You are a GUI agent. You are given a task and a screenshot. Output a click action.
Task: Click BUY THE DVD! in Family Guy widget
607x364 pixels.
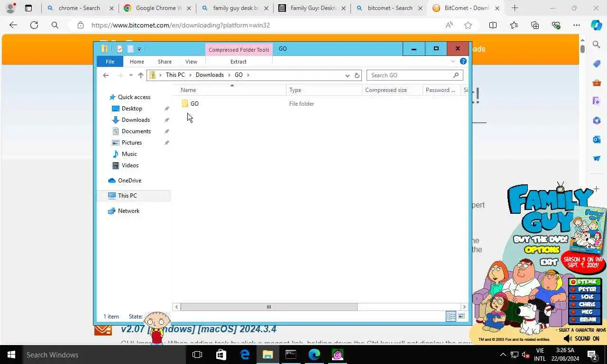541,239
